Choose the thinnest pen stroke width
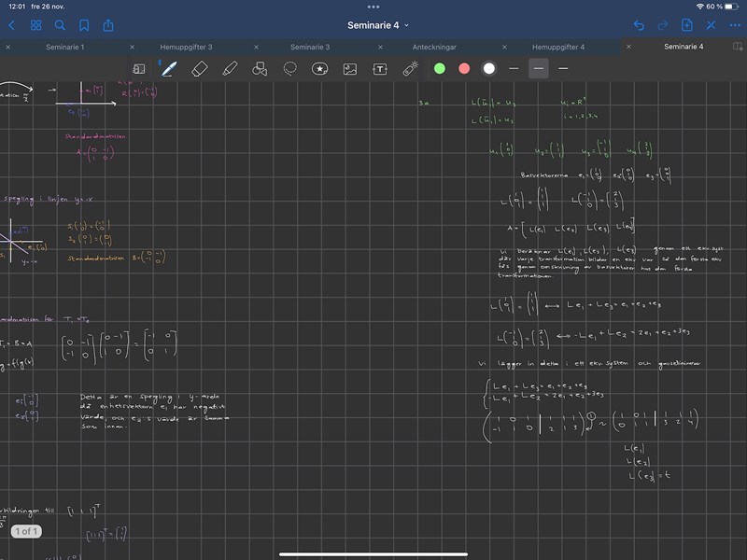 pos(514,68)
